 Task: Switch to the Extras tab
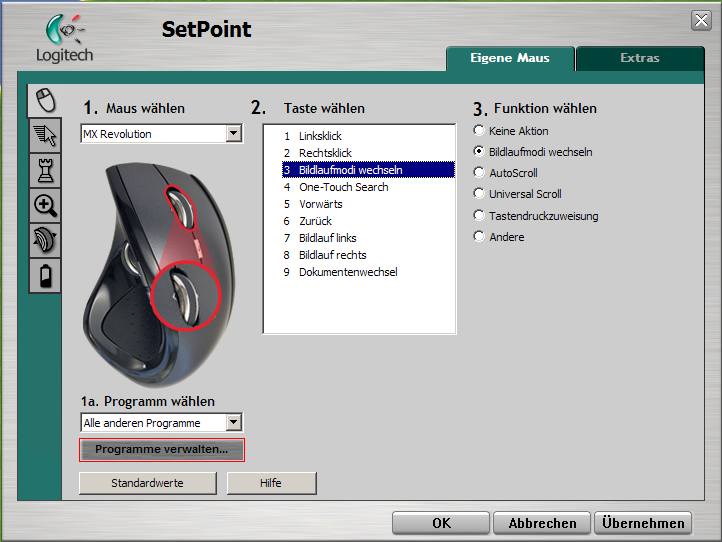[x=640, y=58]
